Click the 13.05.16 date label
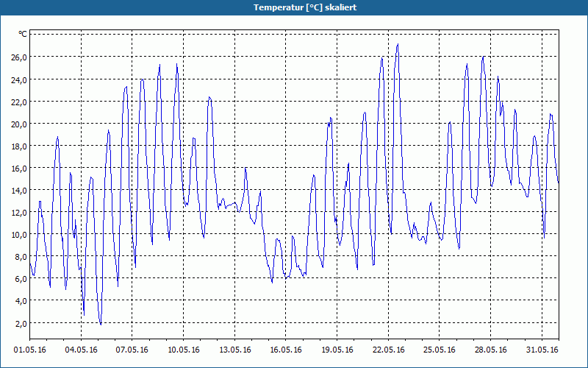The image size is (588, 368). click(234, 350)
